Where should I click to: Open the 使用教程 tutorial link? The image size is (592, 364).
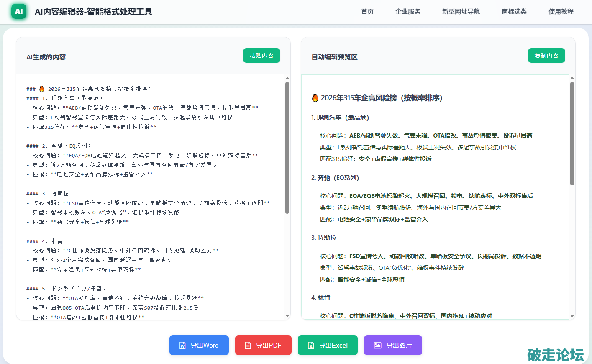pos(561,12)
